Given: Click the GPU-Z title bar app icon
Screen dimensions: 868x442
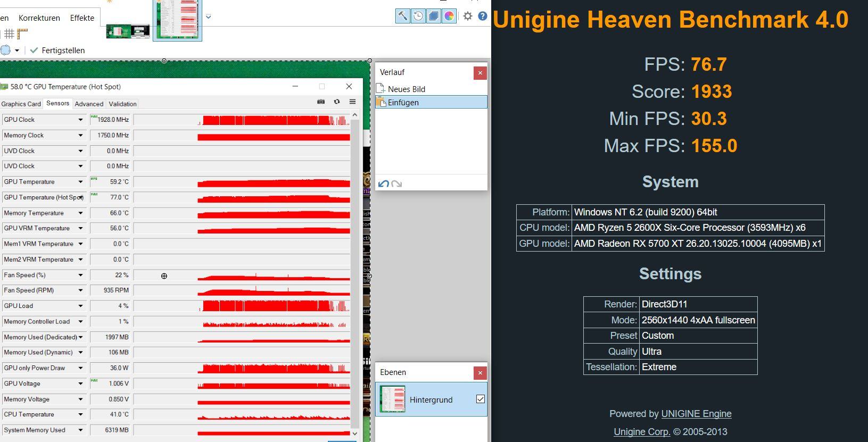Looking at the screenshot, I should click(4, 87).
